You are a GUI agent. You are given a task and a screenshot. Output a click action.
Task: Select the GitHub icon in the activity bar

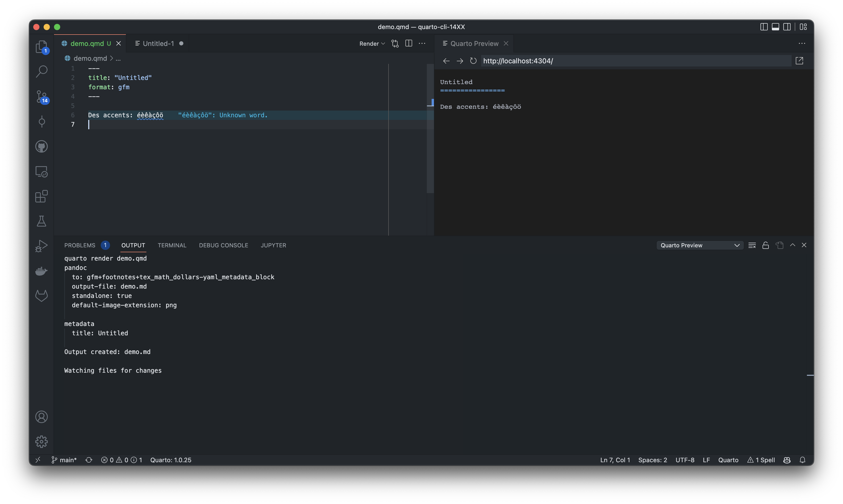tap(42, 146)
